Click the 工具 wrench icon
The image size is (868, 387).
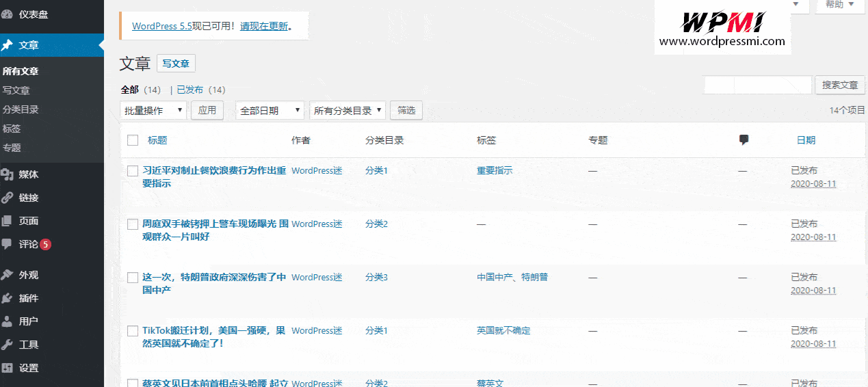(x=8, y=345)
